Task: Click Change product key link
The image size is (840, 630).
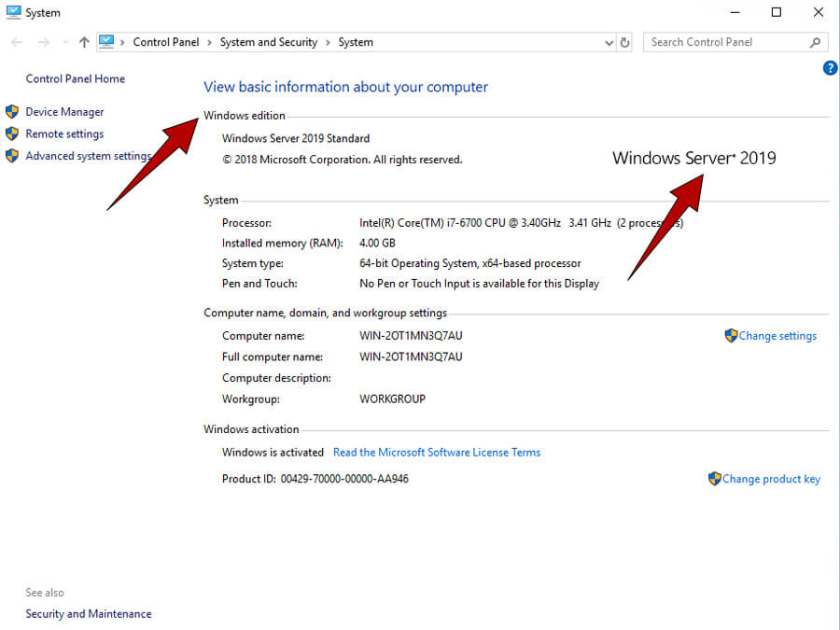Action: (x=771, y=479)
